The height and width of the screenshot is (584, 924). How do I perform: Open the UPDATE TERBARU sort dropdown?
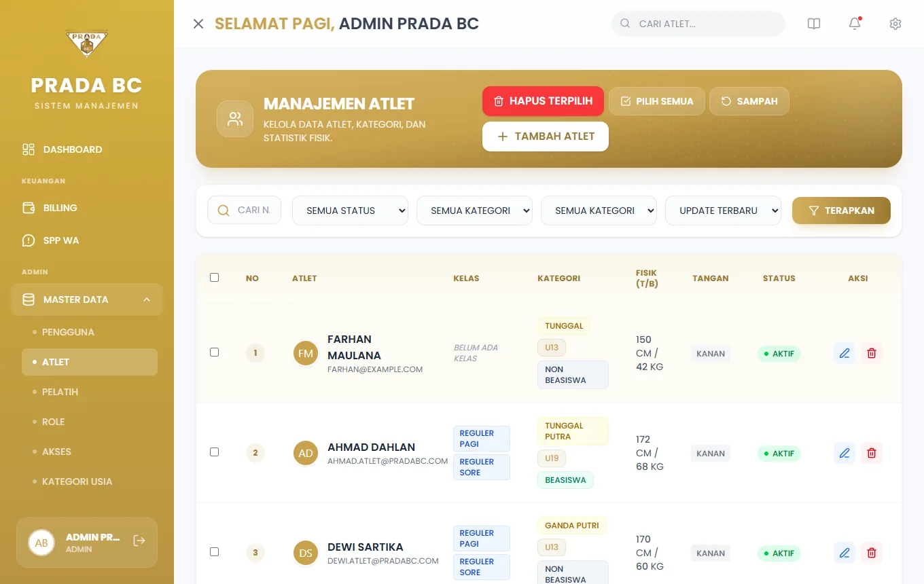(723, 211)
